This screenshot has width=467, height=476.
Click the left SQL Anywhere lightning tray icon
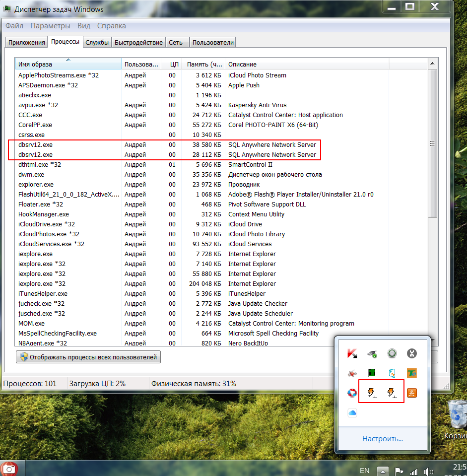pos(372,393)
